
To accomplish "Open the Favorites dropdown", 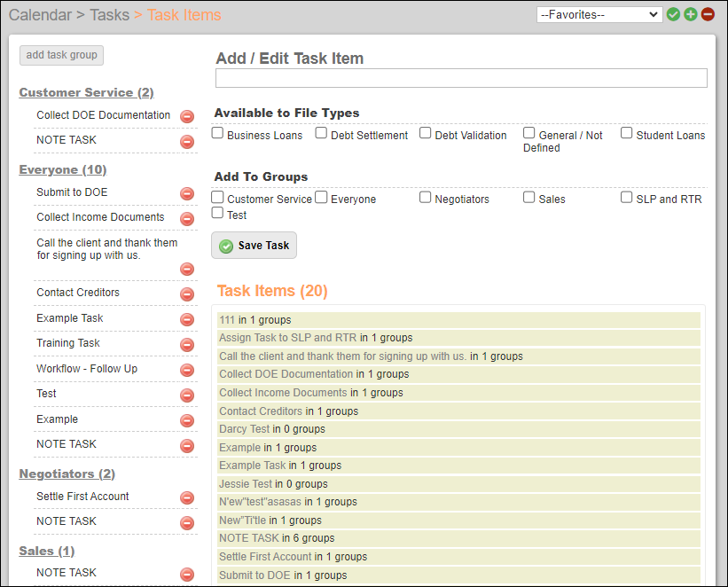I will click(599, 14).
